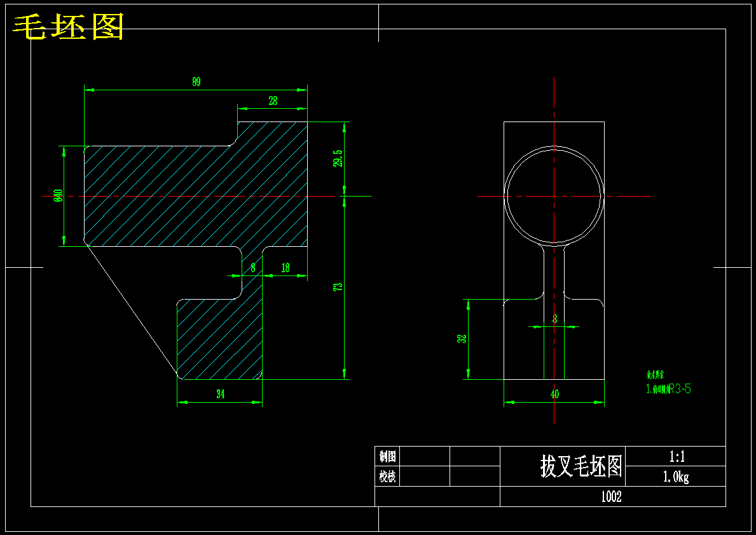Click the "28" dimension value
Viewport: 756px width, 535px height.
273,101
